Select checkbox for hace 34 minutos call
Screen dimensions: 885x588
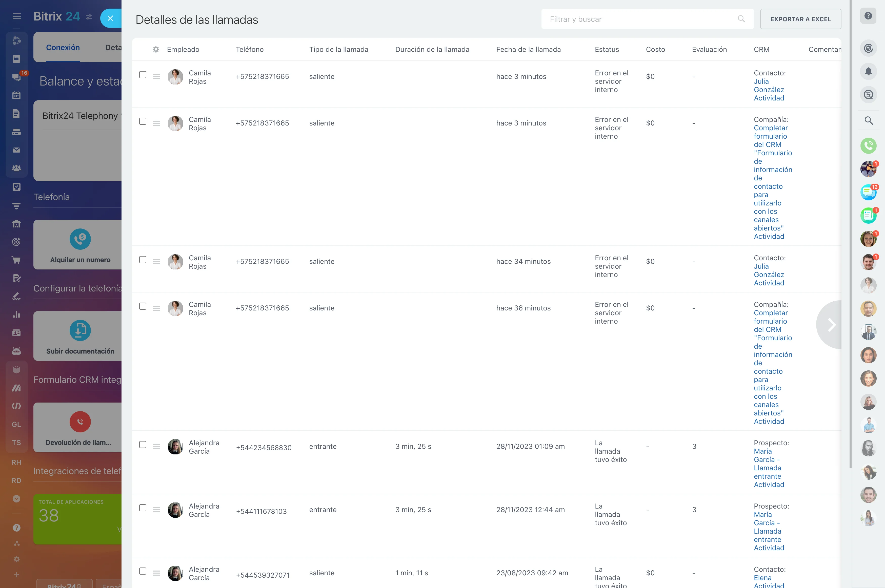tap(143, 260)
